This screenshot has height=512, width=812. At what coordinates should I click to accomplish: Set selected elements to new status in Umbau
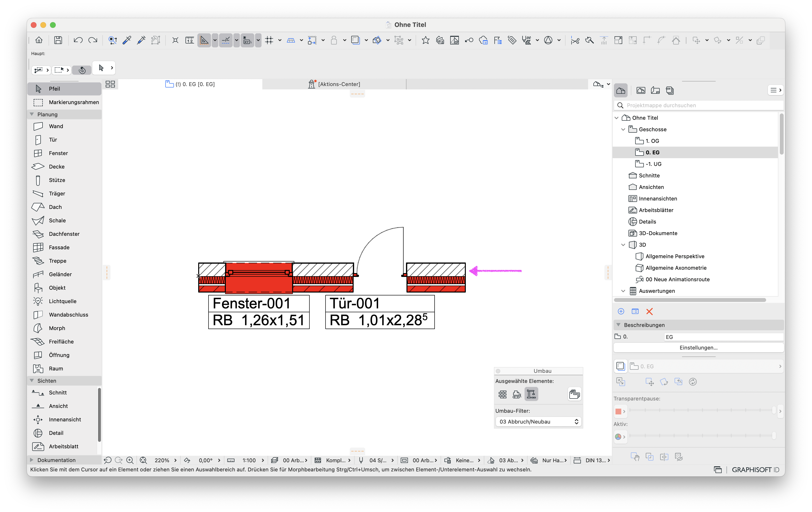click(531, 394)
